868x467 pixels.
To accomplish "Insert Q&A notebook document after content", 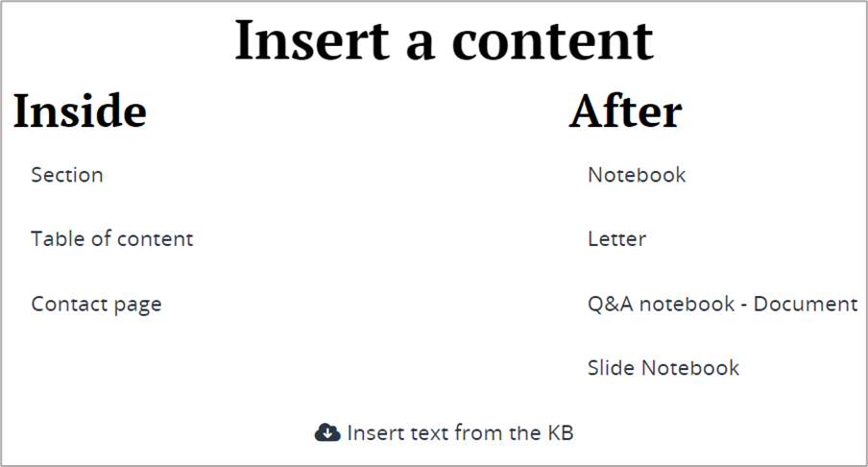I will pos(722,305).
